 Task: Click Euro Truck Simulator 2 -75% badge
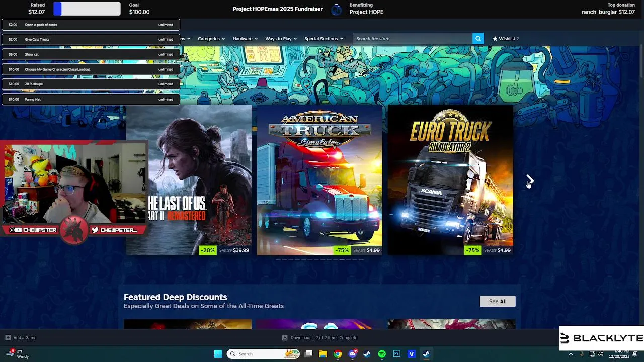472,250
